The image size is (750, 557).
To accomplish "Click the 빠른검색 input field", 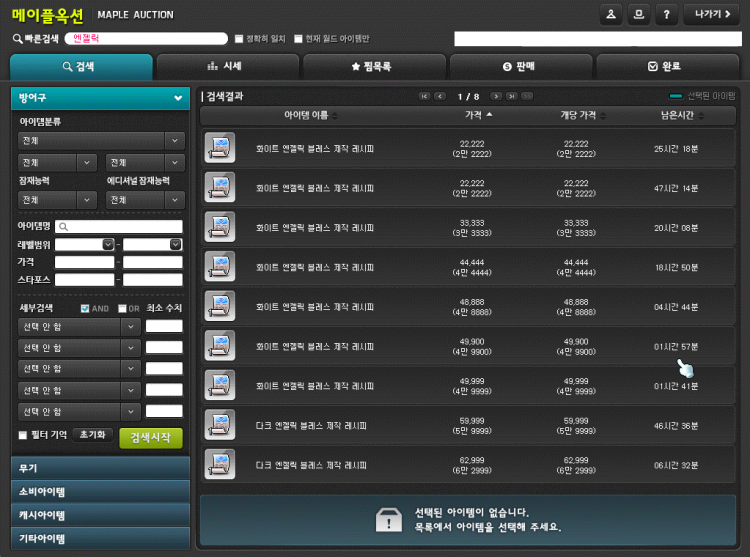I will pyautogui.click(x=146, y=39).
